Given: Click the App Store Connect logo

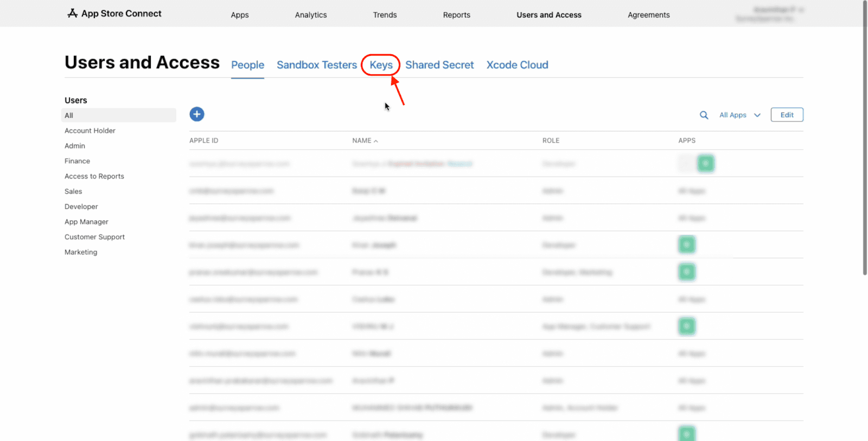Looking at the screenshot, I should coord(114,14).
